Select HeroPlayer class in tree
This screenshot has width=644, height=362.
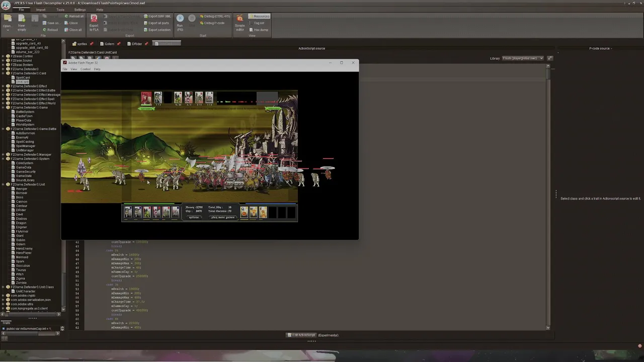(x=23, y=253)
